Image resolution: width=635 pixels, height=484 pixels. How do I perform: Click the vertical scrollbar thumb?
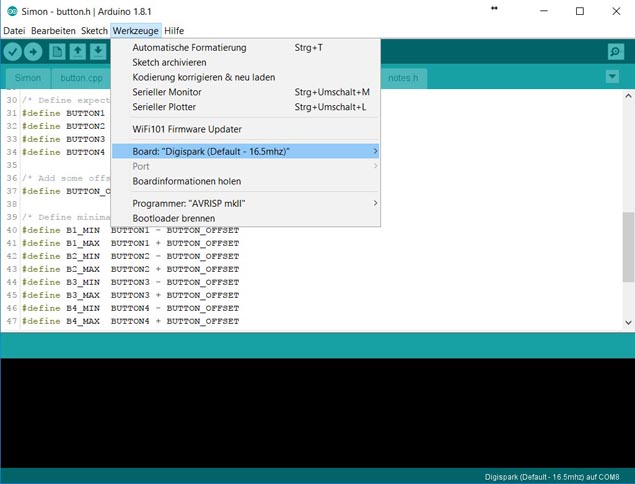tap(628, 246)
